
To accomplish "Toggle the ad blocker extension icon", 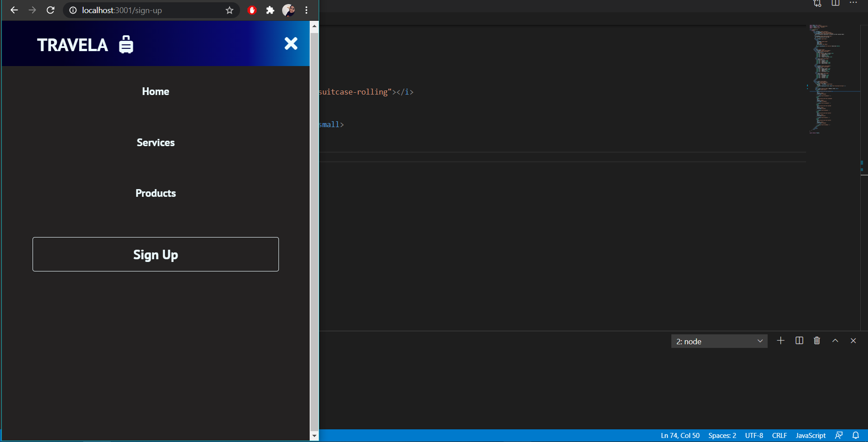I will pyautogui.click(x=252, y=10).
